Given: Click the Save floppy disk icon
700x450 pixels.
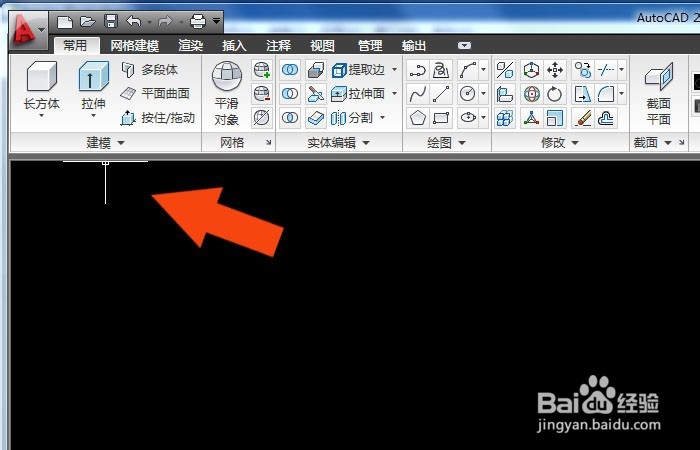Looking at the screenshot, I should 111,21.
